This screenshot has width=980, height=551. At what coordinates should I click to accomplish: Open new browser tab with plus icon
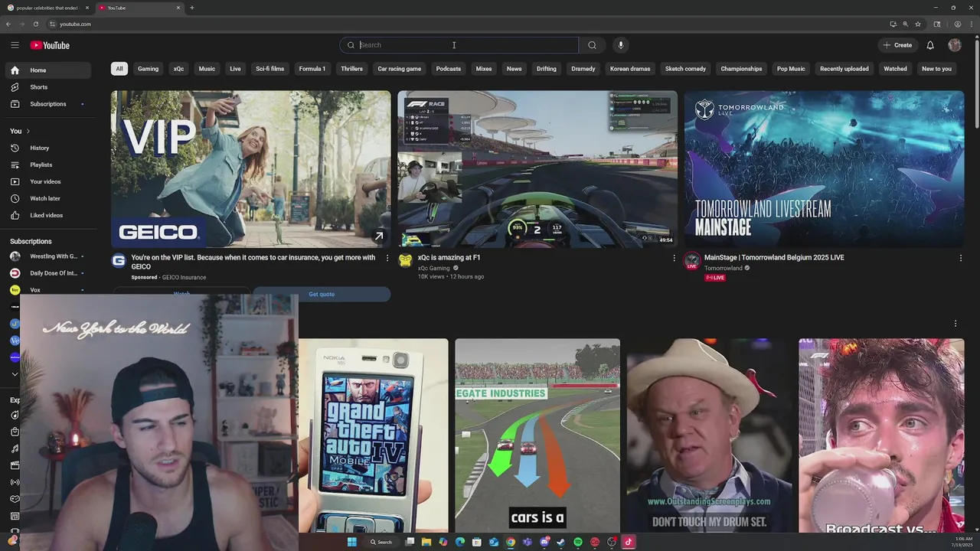pos(191,8)
